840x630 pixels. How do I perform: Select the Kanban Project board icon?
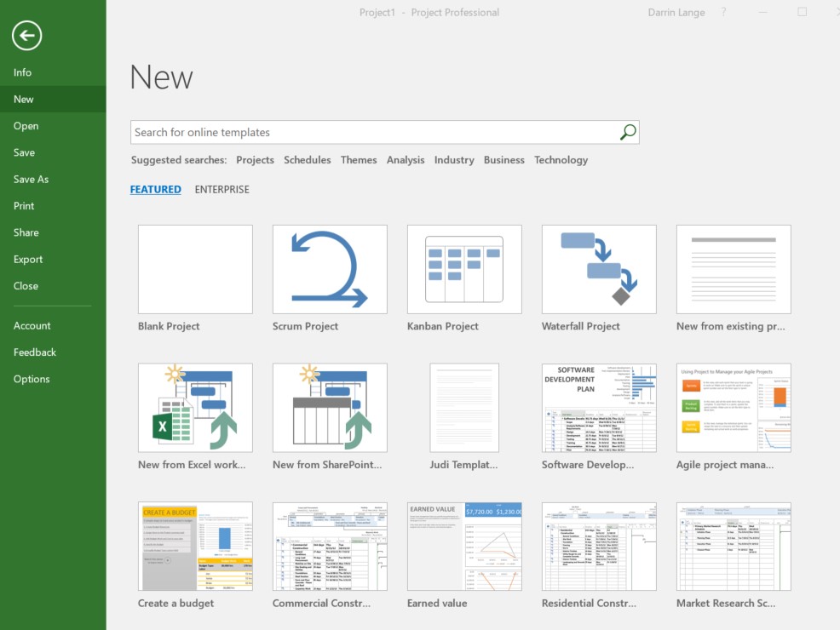[x=464, y=269]
